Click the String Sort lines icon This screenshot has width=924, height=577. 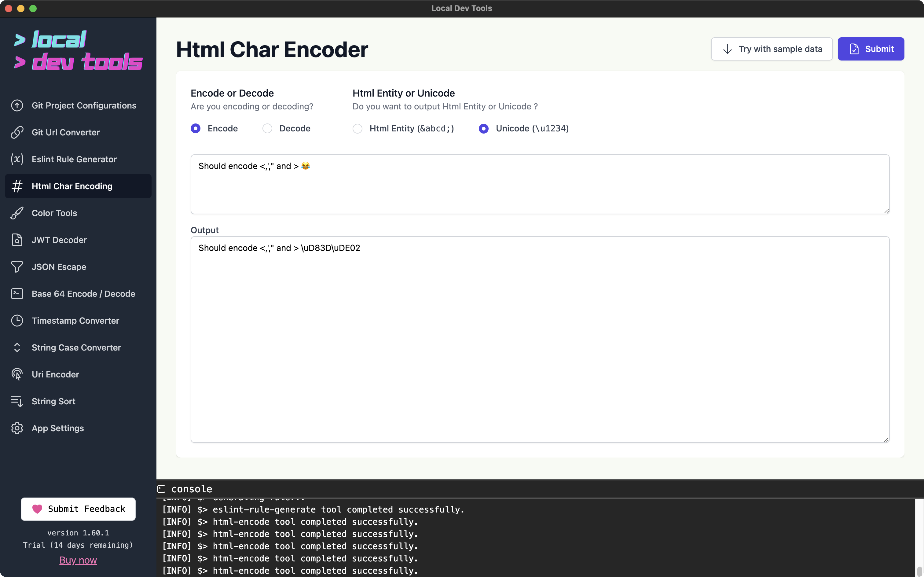(x=17, y=402)
